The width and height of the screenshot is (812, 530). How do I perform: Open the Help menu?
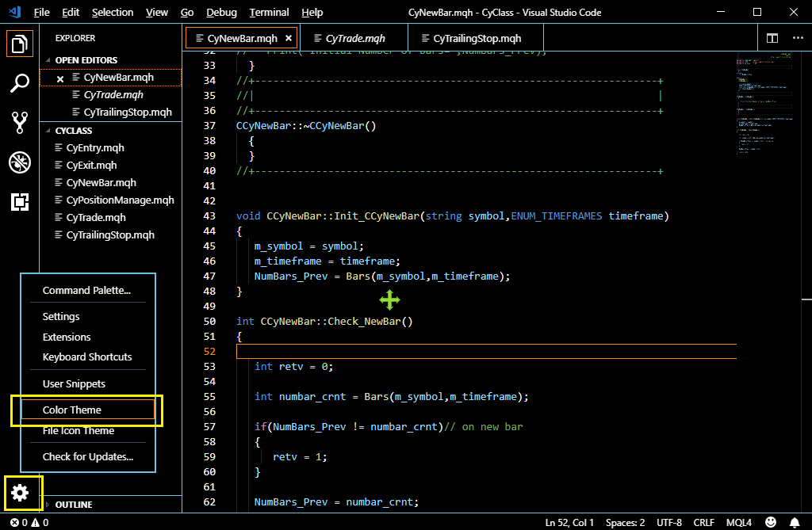312,13
